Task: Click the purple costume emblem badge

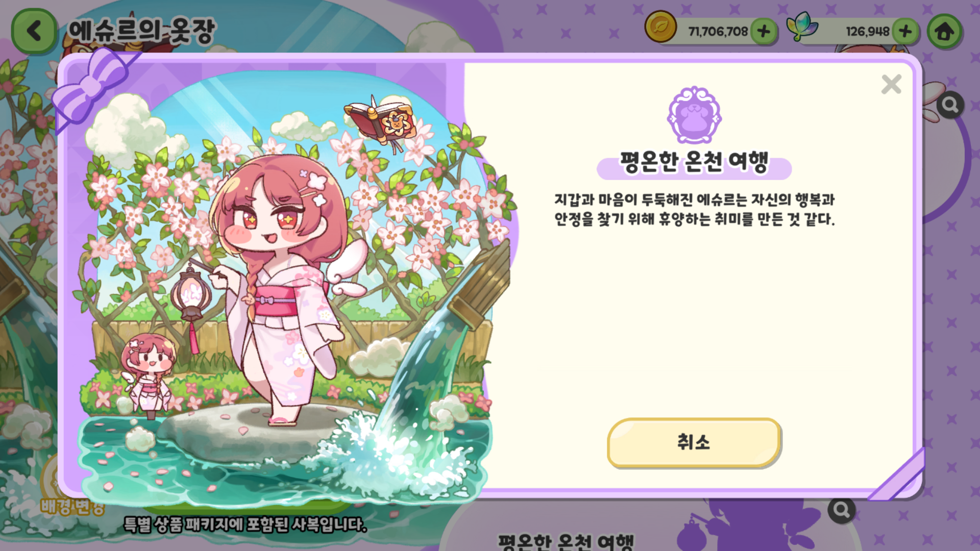Action: tap(694, 115)
